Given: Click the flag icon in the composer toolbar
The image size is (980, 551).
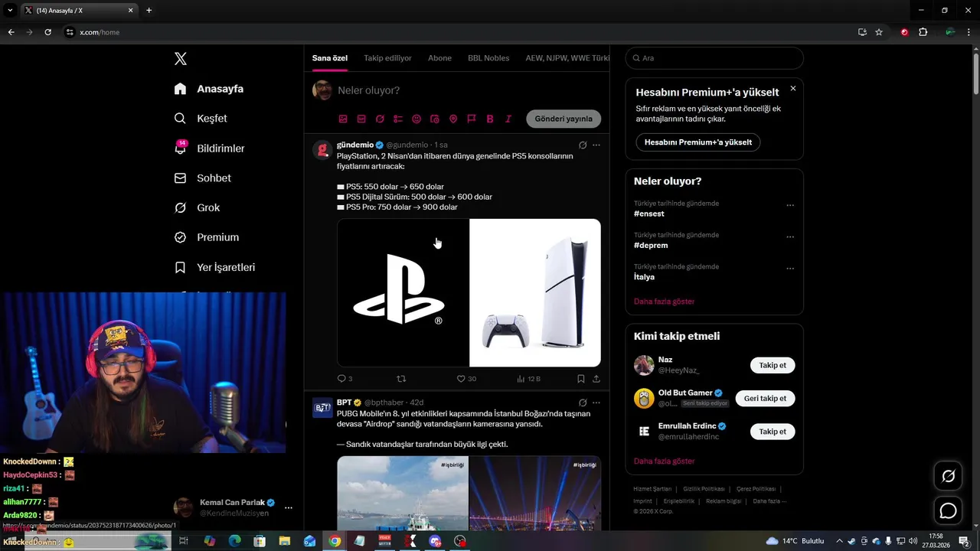Looking at the screenshot, I should point(472,119).
